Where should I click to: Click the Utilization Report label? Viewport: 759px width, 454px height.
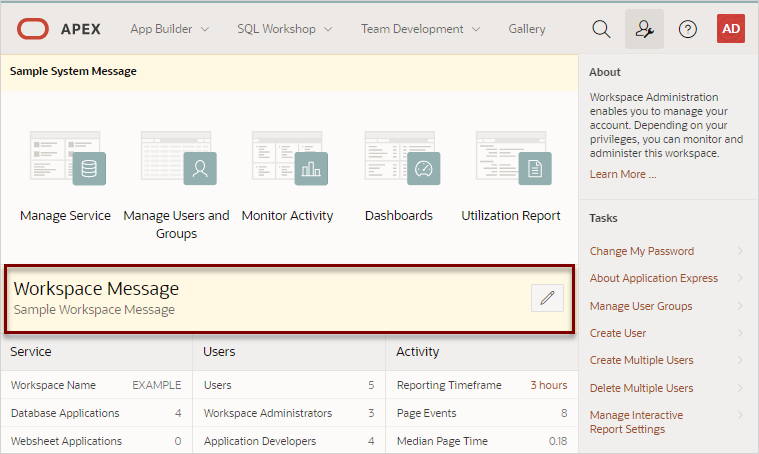(511, 215)
